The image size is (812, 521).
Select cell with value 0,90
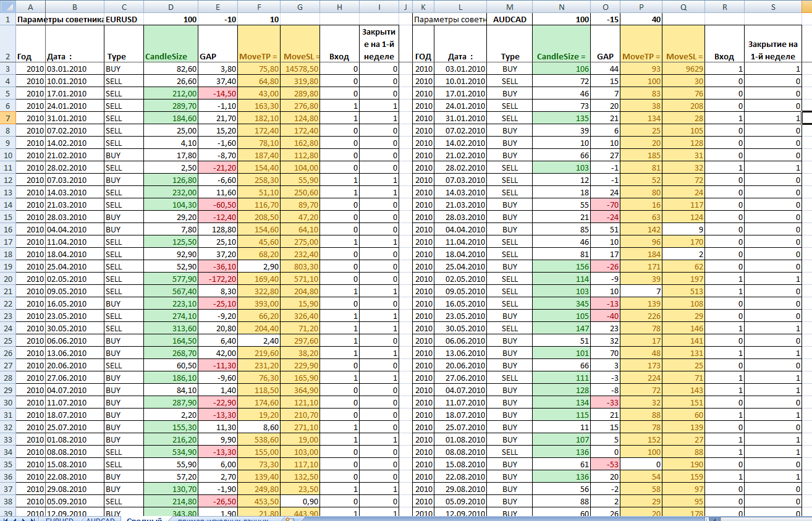click(300, 501)
